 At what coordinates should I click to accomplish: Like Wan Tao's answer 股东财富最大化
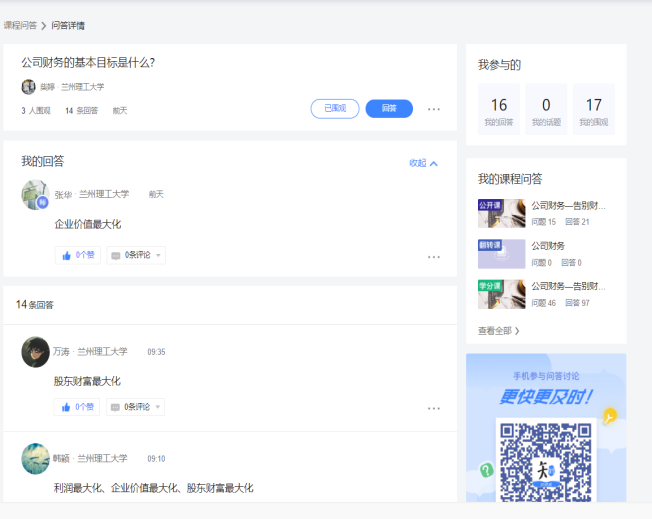pos(78,407)
